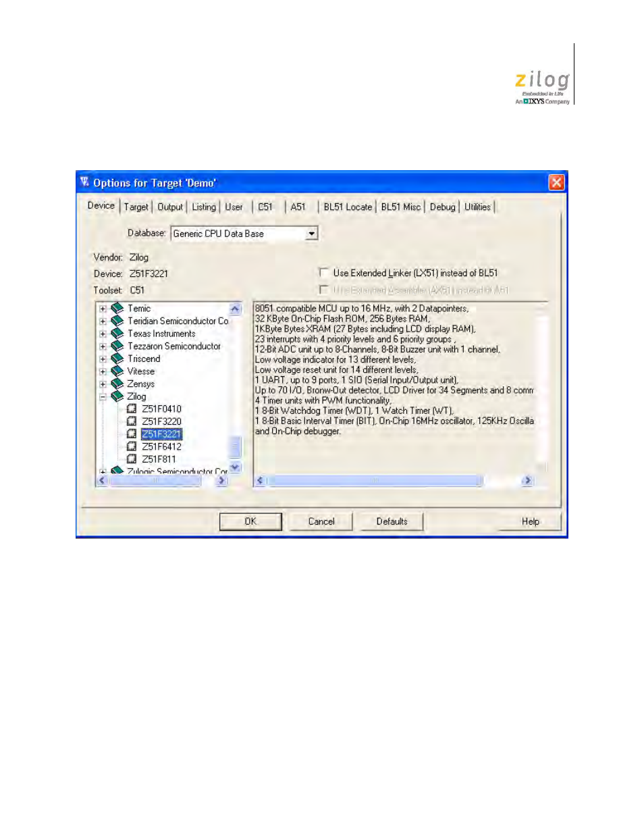Click device tree horizontal scroll left arrow
This screenshot has width=644, height=834.
[103, 480]
